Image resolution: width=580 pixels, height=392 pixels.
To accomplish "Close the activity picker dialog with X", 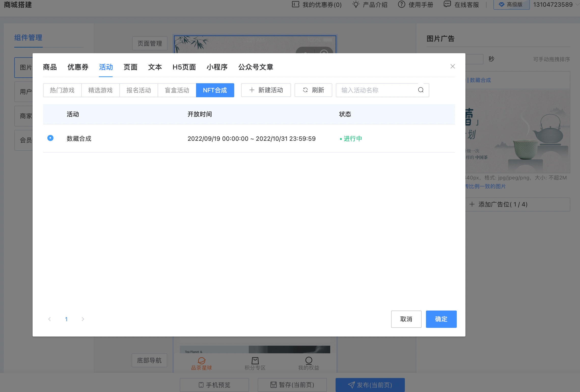I will [x=452, y=66].
